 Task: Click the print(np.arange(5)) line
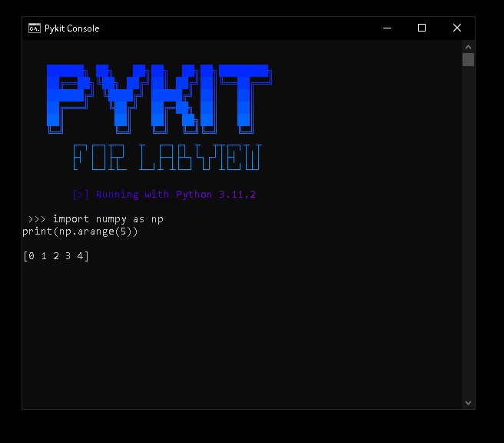80,231
